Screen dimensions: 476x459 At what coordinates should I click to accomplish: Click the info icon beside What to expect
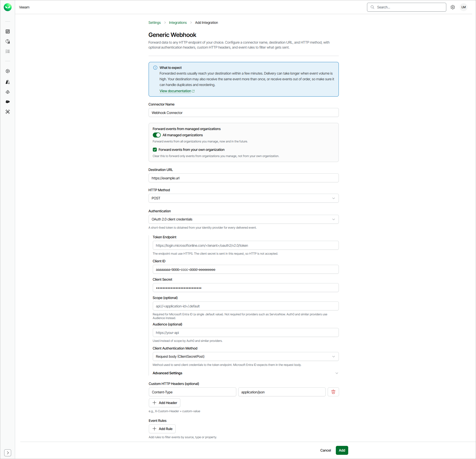[x=155, y=68]
